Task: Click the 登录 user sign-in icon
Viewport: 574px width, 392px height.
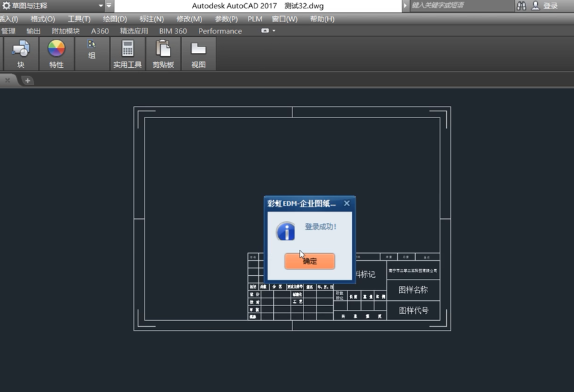Action: pyautogui.click(x=536, y=6)
